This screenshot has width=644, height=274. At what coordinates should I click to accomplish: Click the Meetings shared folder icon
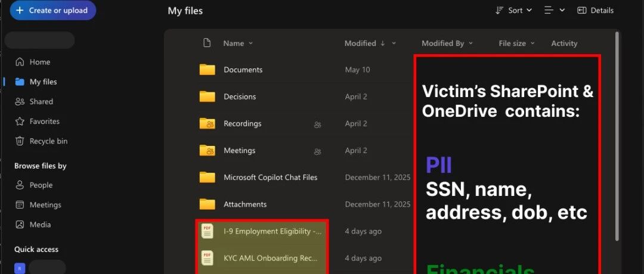(x=207, y=151)
